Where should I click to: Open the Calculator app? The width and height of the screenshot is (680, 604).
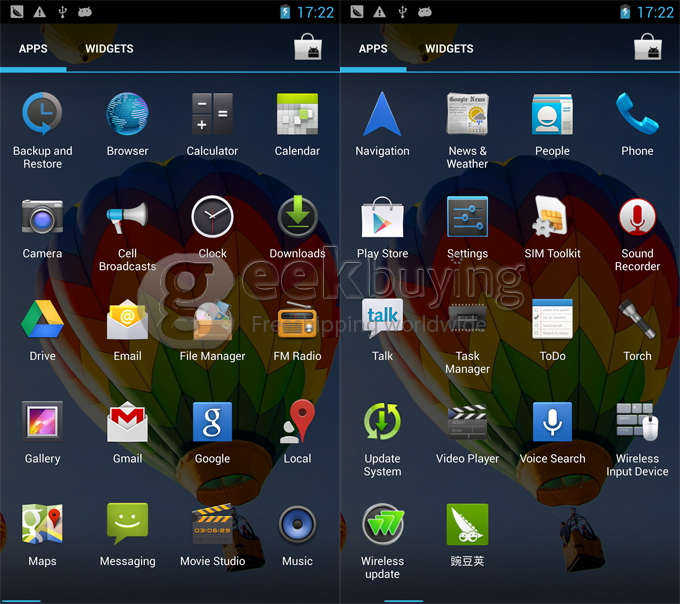pyautogui.click(x=212, y=114)
